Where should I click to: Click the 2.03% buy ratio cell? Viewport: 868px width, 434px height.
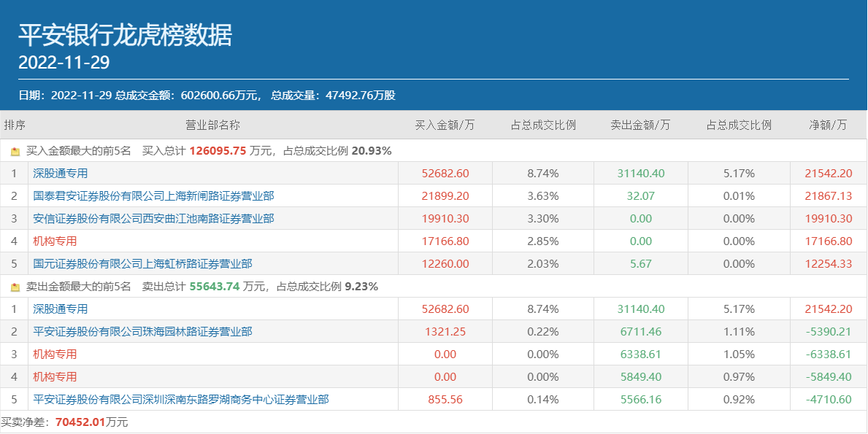[x=543, y=264]
